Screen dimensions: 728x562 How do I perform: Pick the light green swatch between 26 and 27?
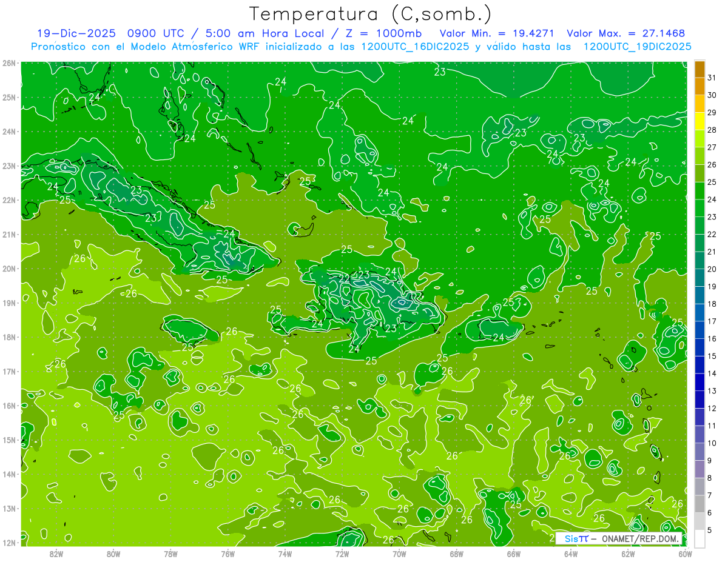[699, 156]
